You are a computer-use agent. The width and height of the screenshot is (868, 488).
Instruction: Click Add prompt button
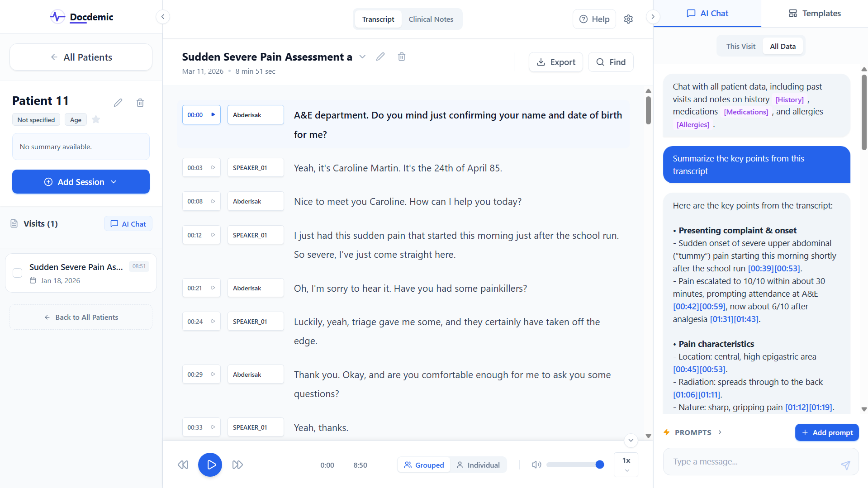pyautogui.click(x=827, y=433)
